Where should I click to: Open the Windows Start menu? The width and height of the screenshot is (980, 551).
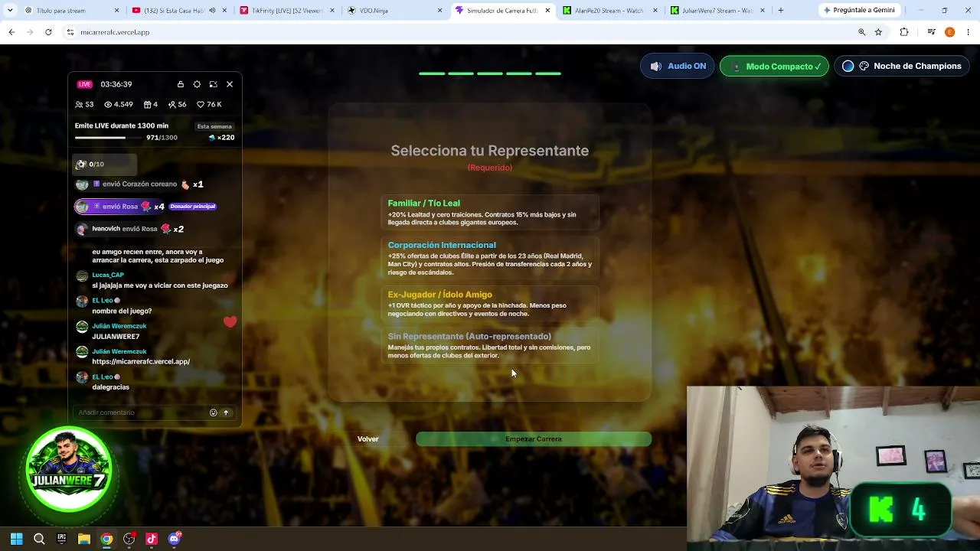click(17, 539)
